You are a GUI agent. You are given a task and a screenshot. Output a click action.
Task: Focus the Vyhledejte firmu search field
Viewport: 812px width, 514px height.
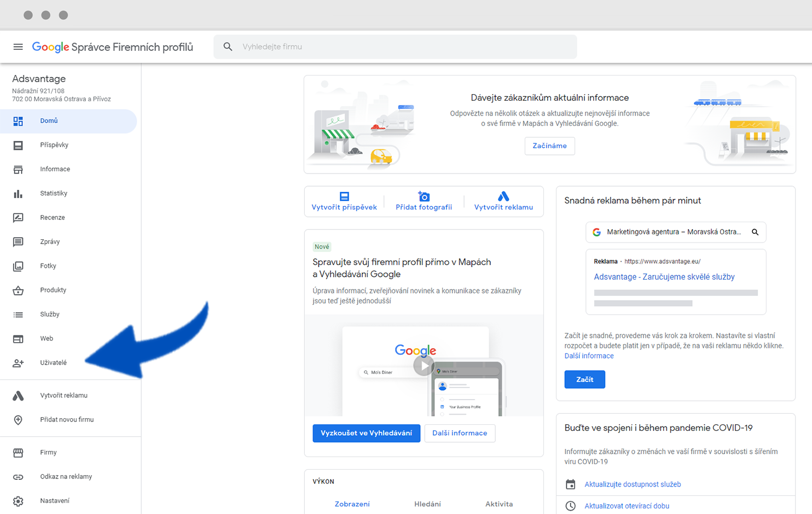(395, 47)
